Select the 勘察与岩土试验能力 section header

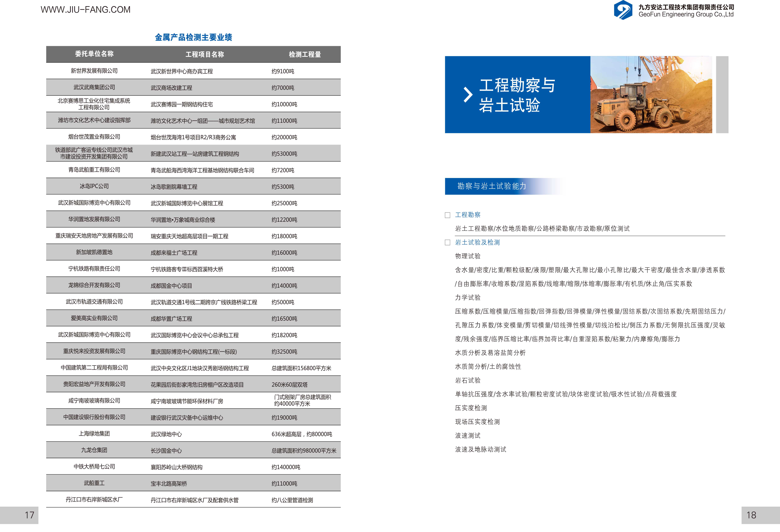pyautogui.click(x=492, y=186)
